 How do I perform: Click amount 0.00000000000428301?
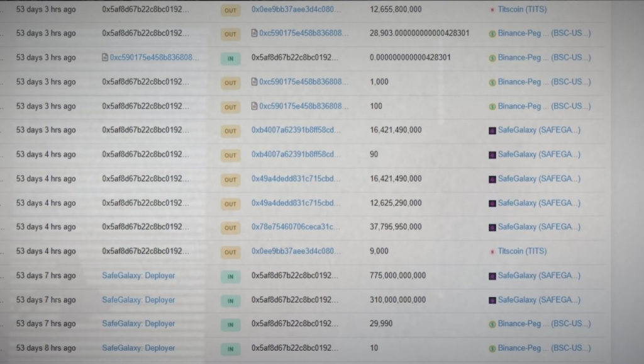[x=410, y=57]
